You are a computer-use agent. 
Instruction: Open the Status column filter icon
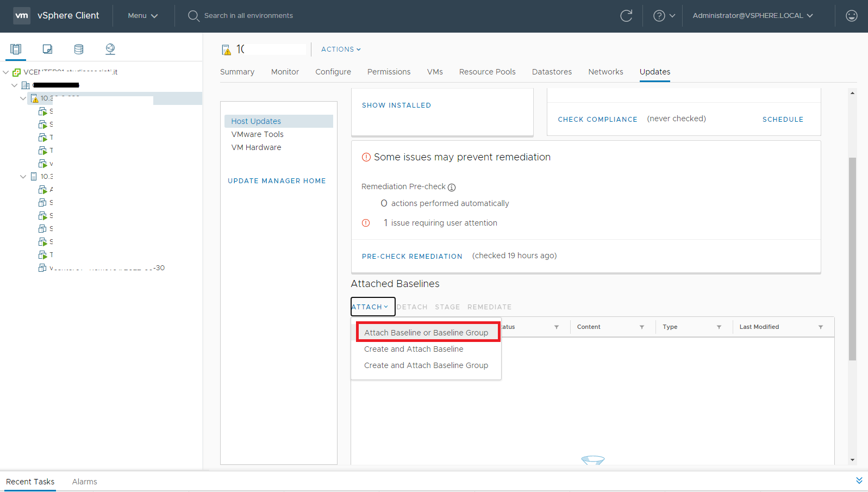(557, 327)
